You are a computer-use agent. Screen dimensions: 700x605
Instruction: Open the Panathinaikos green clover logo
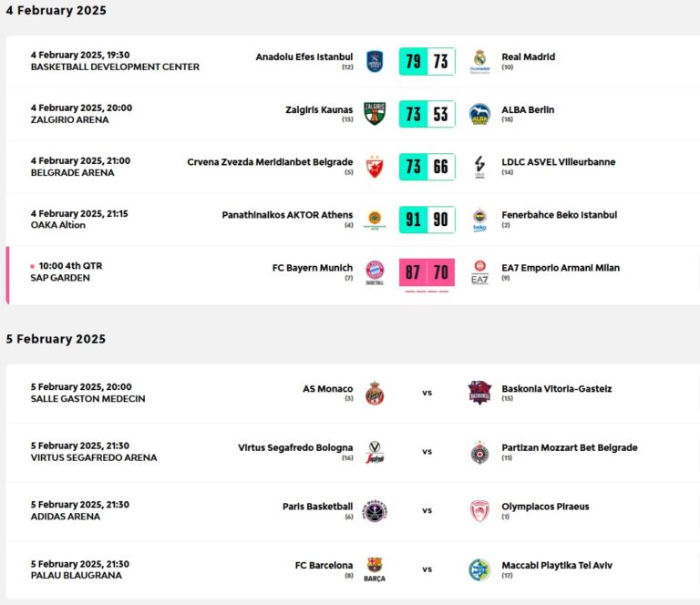(x=375, y=220)
